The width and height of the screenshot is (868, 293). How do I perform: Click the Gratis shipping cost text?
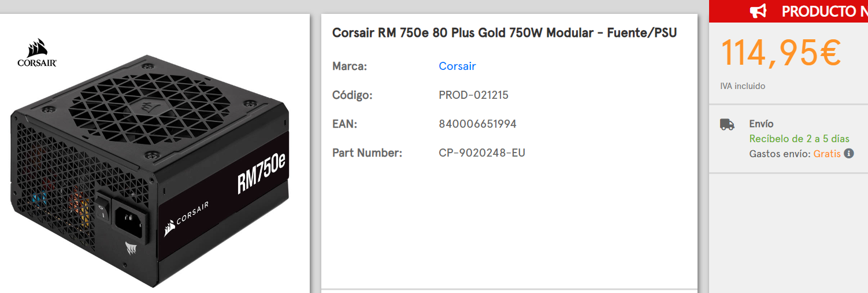pyautogui.click(x=827, y=154)
